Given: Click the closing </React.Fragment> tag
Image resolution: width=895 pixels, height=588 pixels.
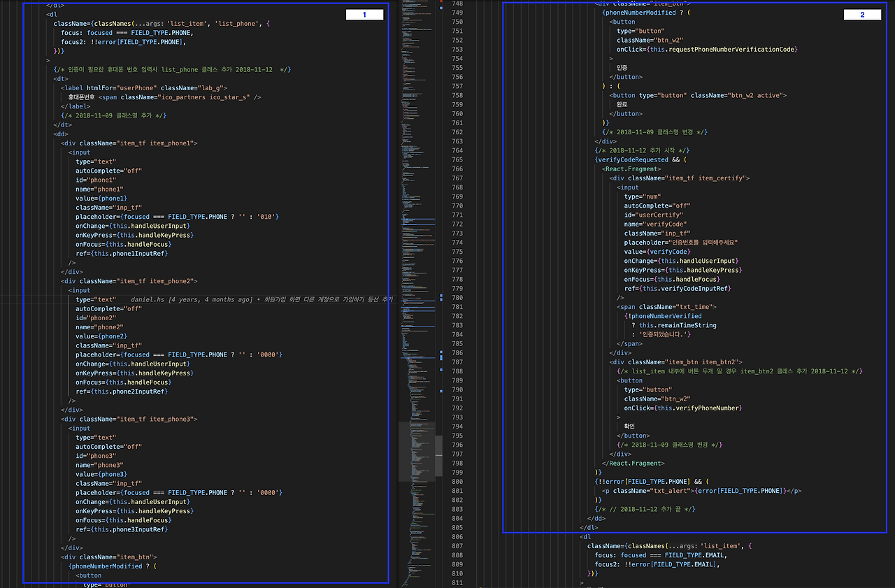Looking at the screenshot, I should click(633, 463).
